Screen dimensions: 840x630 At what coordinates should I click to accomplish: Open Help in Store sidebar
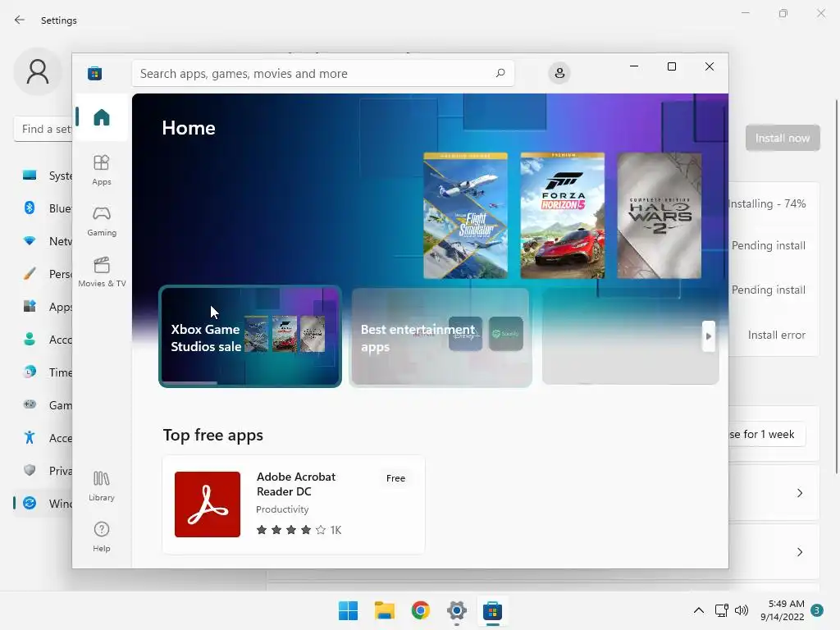pyautogui.click(x=101, y=536)
